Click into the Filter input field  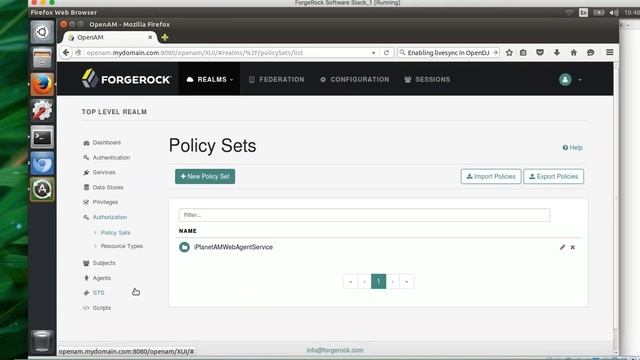click(364, 215)
